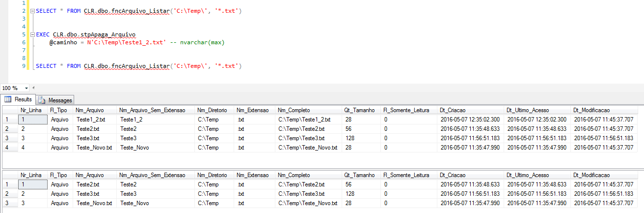Collapse the SELECT statement on line 2
Screen dimensions: 644x213
click(32, 11)
